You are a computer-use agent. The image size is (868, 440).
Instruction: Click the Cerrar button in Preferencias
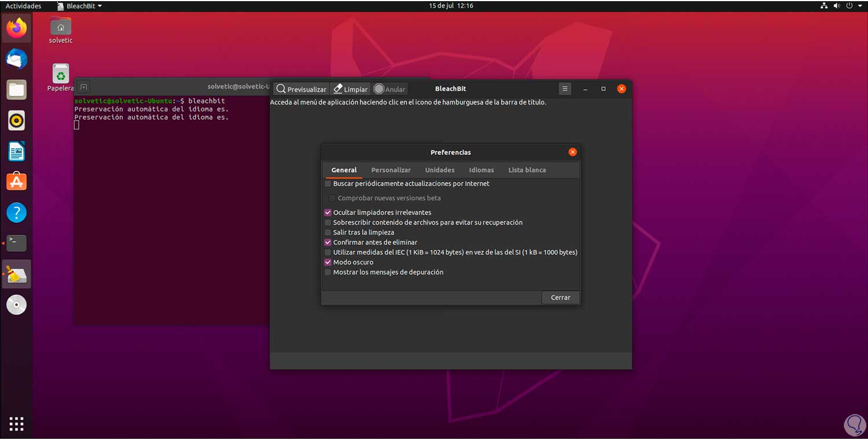tap(561, 297)
